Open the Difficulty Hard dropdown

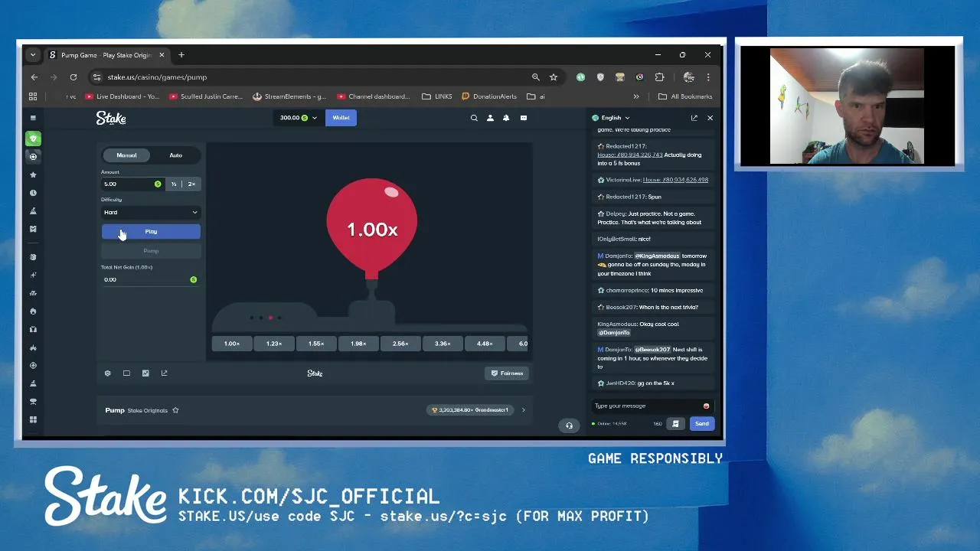pos(151,213)
